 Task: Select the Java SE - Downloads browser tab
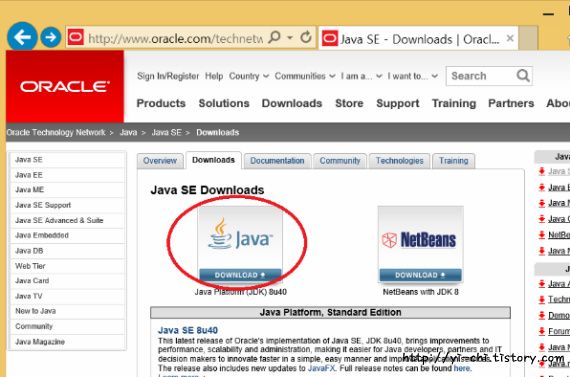(418, 38)
